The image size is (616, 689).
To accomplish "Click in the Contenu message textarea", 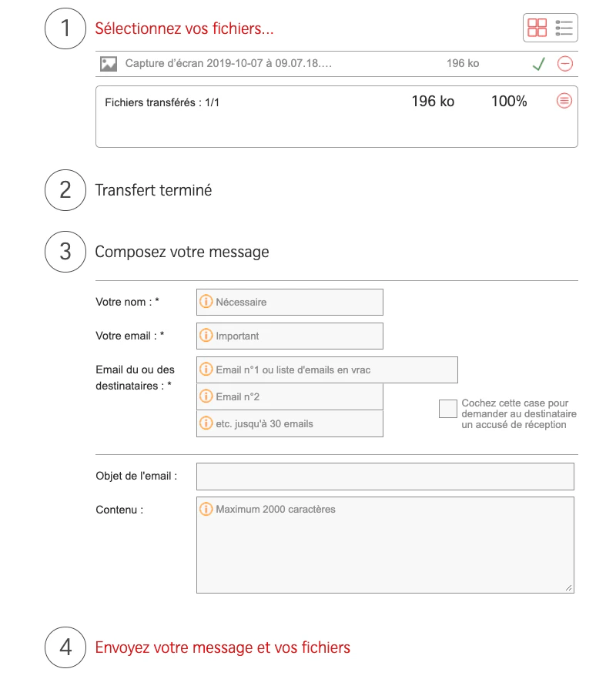I will 385,545.
